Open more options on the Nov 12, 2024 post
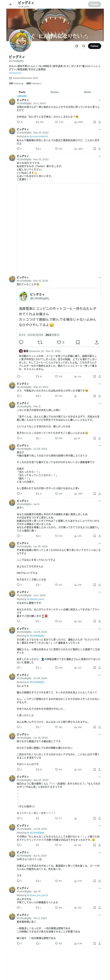This screenshot has width=110, height=980. (x=99, y=277)
